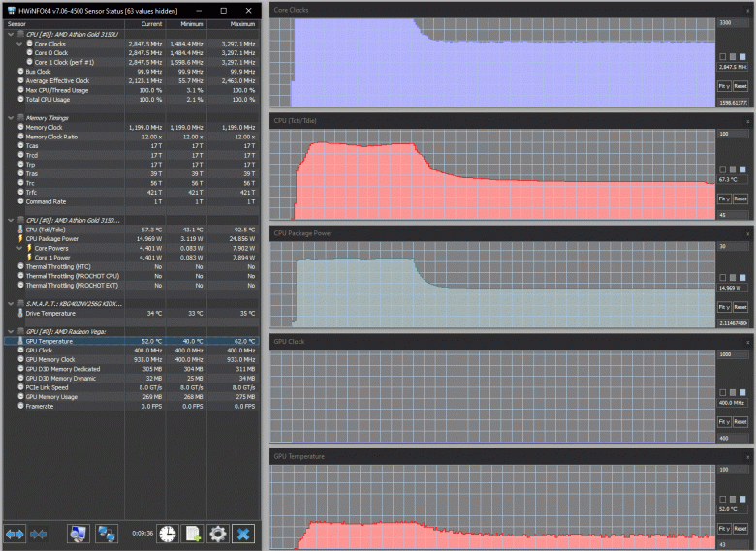
Task: Collapse the Core Powers sub-tree
Action: coord(19,248)
